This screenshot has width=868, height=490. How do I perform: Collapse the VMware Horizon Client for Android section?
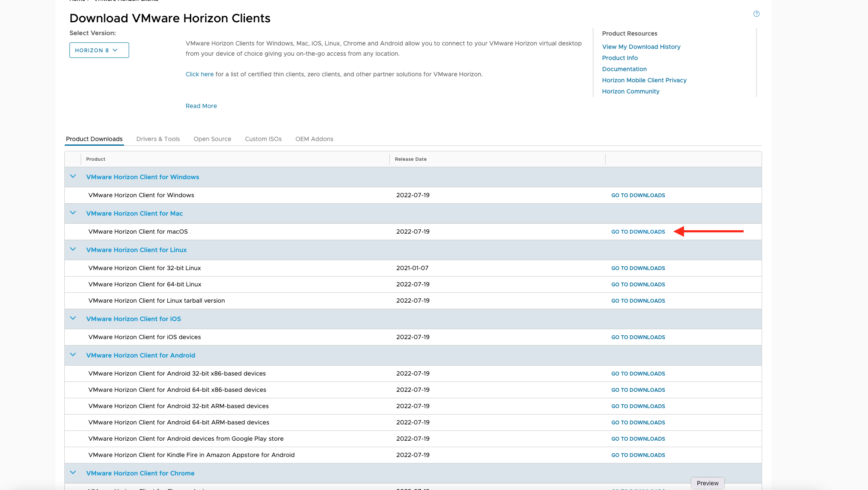pos(73,355)
